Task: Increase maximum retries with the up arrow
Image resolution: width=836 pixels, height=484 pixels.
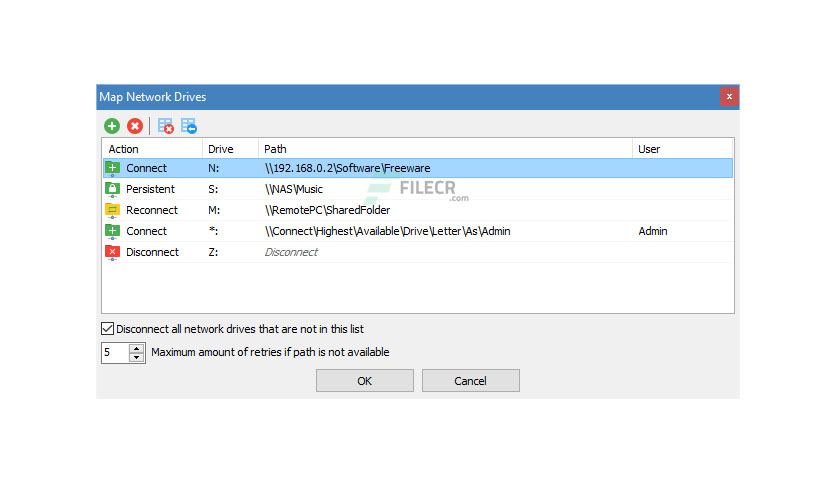Action: point(136,349)
